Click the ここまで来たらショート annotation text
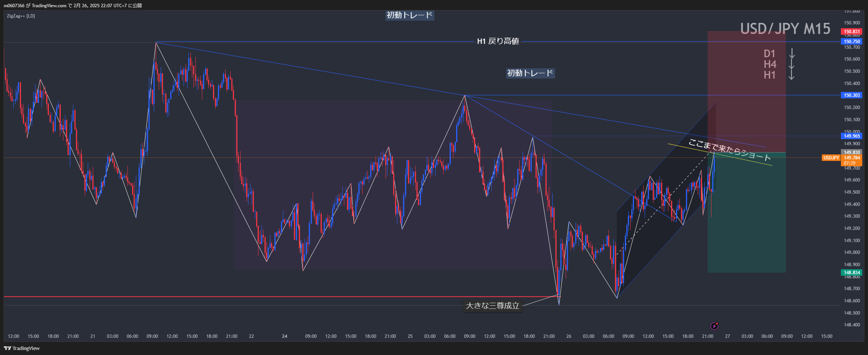This screenshot has height=355, width=868. pyautogui.click(x=729, y=150)
